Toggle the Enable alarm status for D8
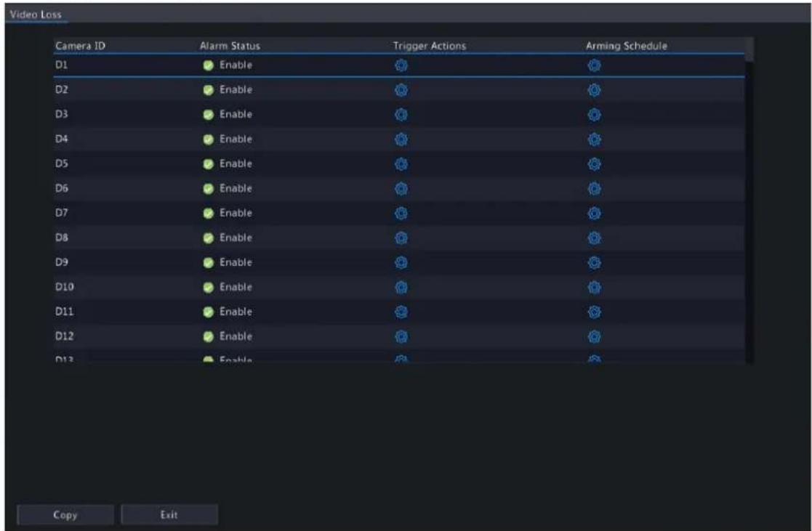The height and width of the screenshot is (531, 812). [x=209, y=238]
